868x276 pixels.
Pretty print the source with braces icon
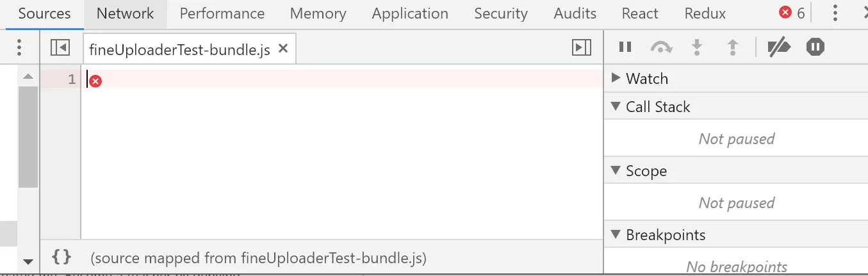click(x=61, y=257)
